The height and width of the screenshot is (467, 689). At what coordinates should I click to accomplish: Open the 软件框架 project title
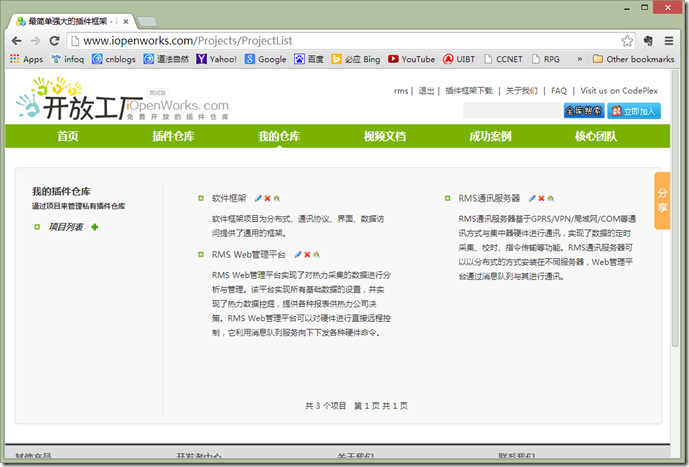click(x=229, y=199)
